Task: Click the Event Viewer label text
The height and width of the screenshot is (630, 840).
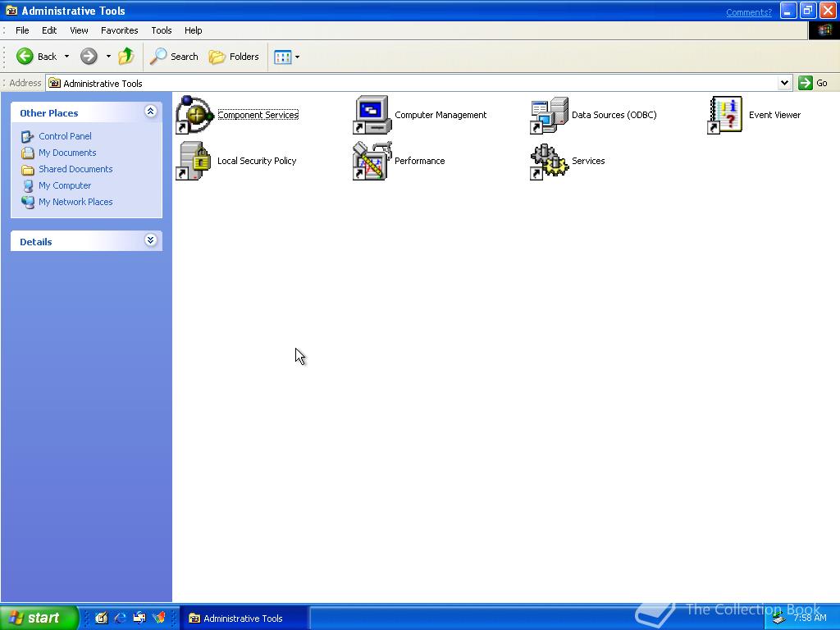Action: pos(774,115)
